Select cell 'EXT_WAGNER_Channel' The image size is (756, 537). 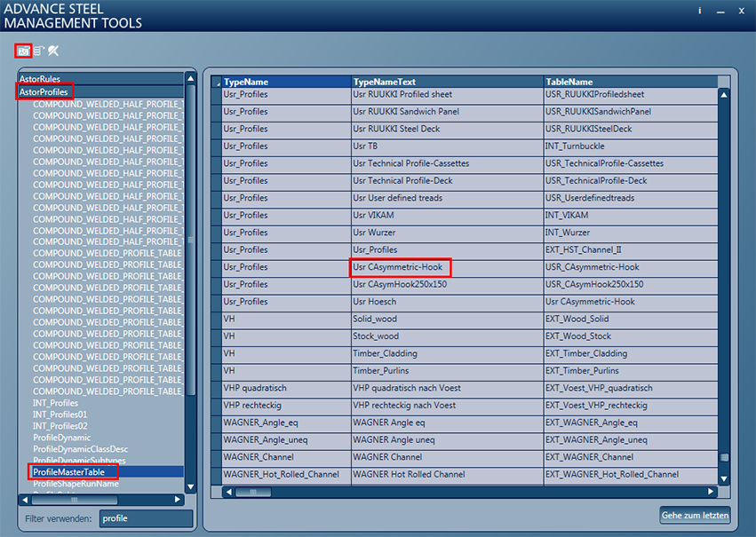pos(631,457)
